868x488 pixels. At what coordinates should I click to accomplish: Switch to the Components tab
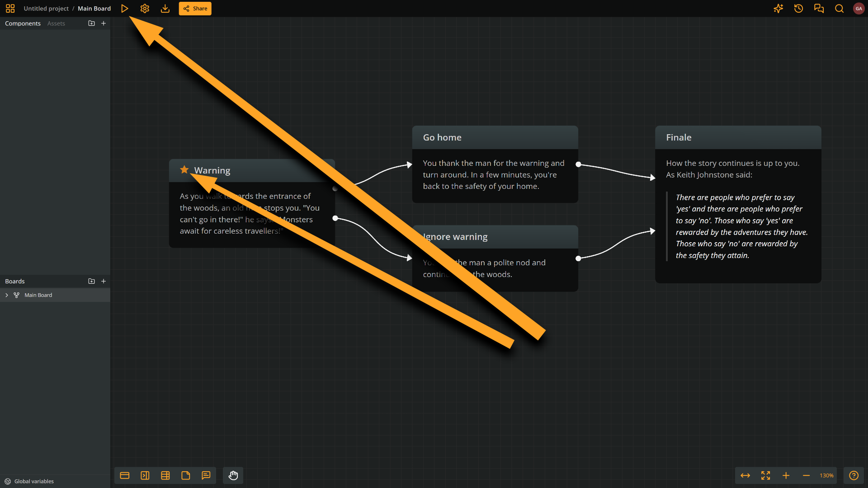[23, 23]
